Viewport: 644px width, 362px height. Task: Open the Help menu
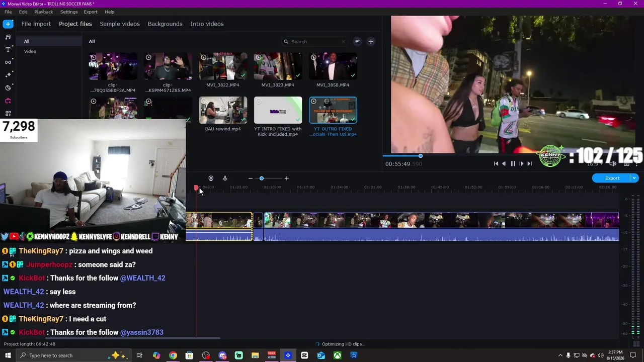point(109,12)
